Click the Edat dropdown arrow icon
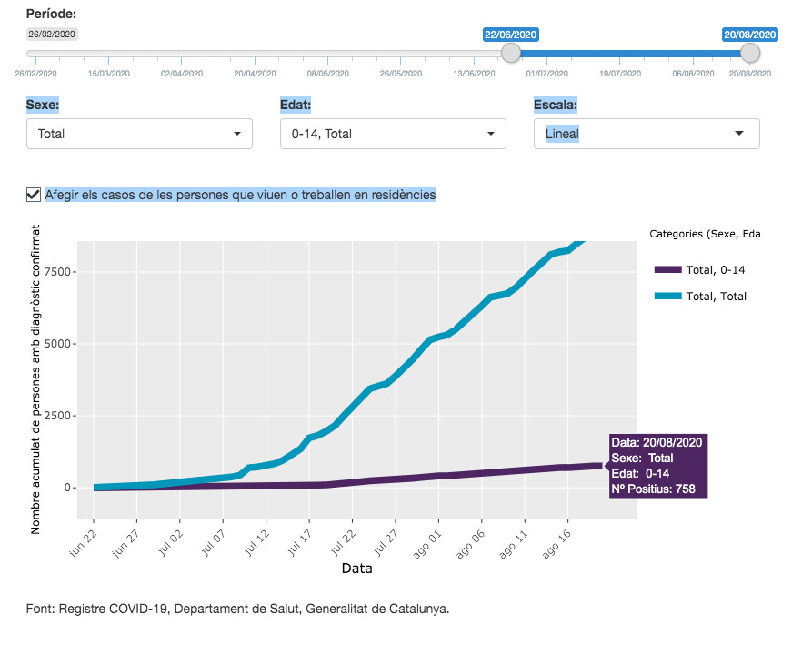 pos(491,134)
